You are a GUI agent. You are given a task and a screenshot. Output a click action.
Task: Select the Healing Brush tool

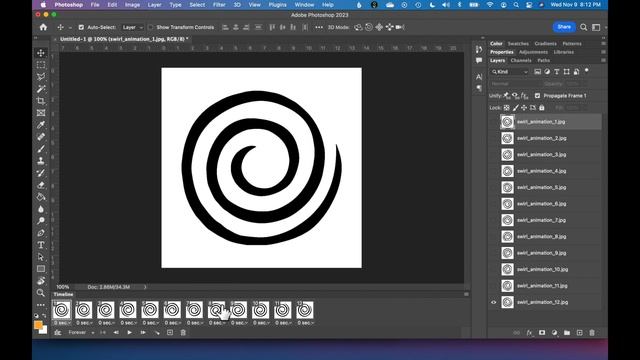coord(41,137)
